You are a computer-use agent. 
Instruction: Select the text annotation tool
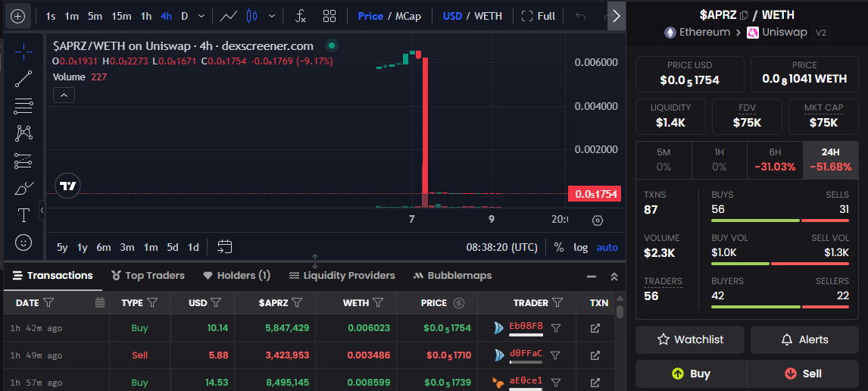pyautogui.click(x=23, y=215)
